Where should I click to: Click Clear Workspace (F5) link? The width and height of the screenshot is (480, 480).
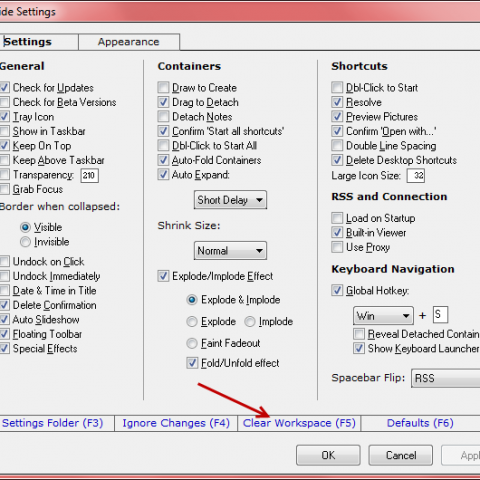point(299,423)
